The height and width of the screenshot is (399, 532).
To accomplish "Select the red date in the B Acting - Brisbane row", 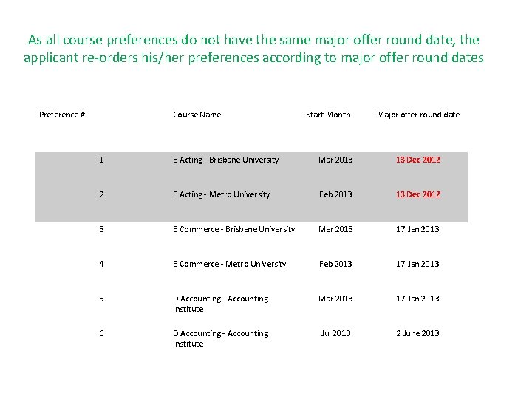I will [x=417, y=160].
